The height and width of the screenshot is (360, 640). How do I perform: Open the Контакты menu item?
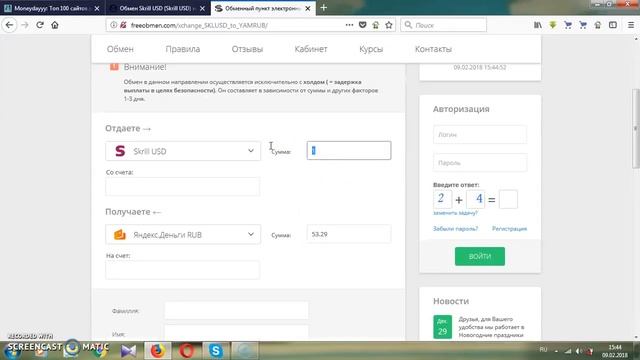[x=433, y=49]
